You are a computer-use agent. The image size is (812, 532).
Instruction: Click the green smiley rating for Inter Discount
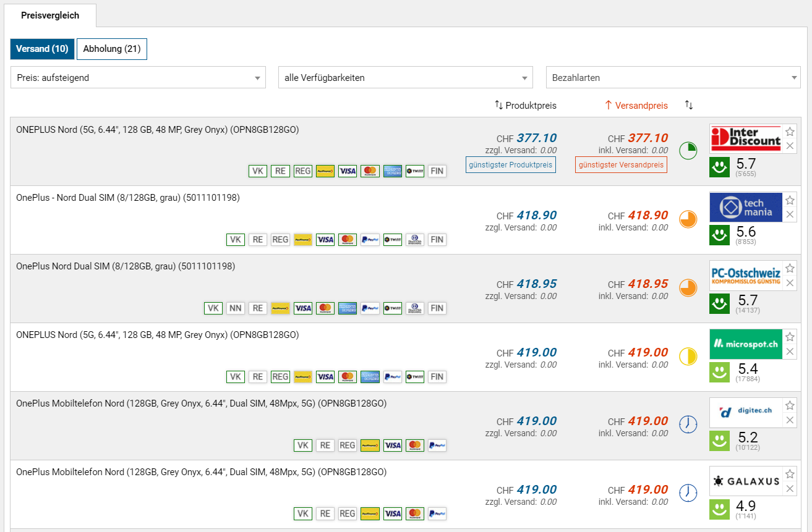[719, 167]
